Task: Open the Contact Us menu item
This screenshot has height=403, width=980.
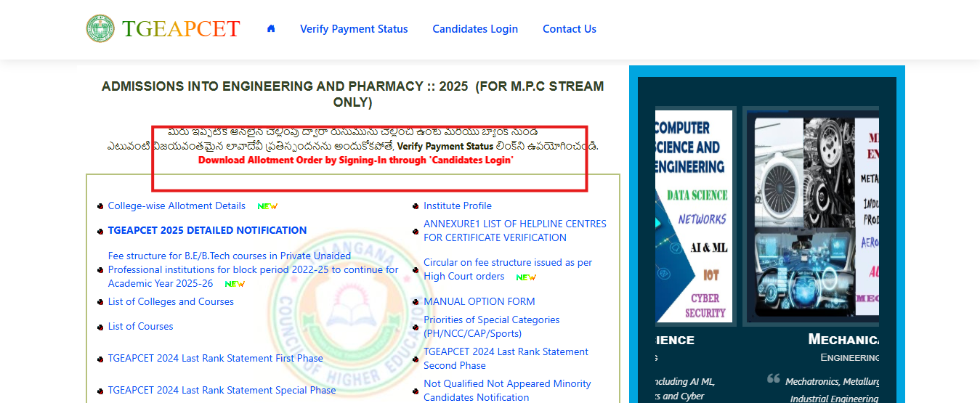Action: point(570,29)
